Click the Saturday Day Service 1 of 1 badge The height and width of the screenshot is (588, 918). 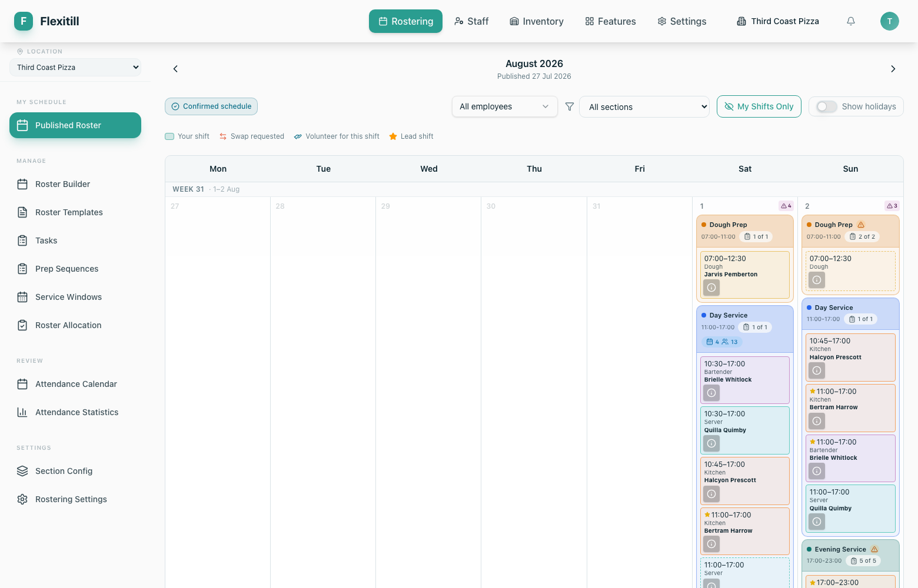point(755,327)
